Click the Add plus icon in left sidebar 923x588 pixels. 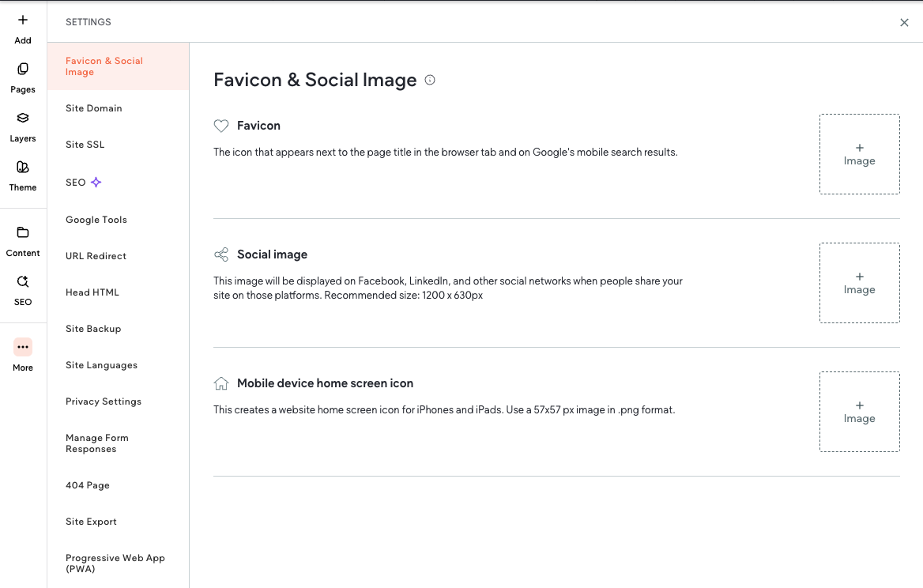(23, 20)
